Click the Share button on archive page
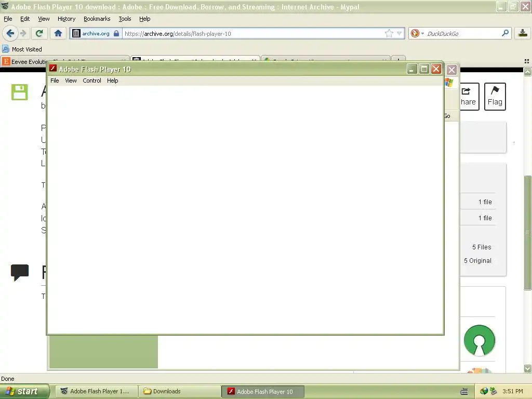The width and height of the screenshot is (532, 399). (x=469, y=97)
